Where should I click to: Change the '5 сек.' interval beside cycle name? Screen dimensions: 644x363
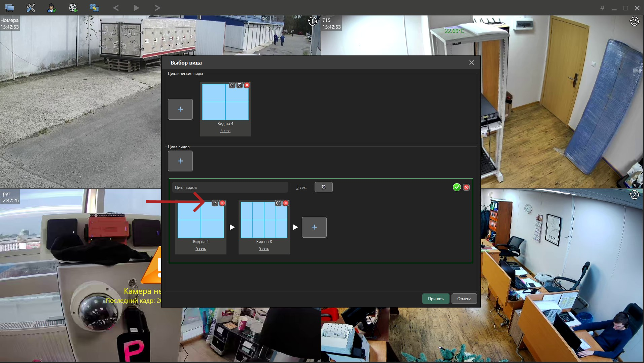click(301, 188)
